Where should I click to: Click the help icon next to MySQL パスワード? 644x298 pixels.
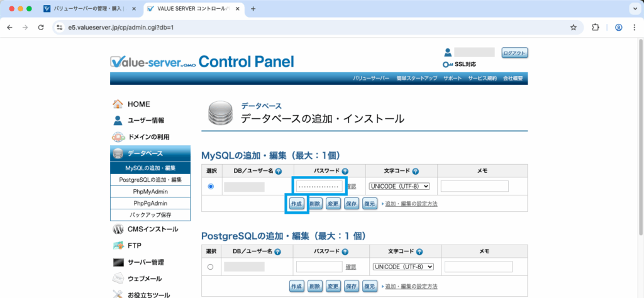[x=345, y=171]
